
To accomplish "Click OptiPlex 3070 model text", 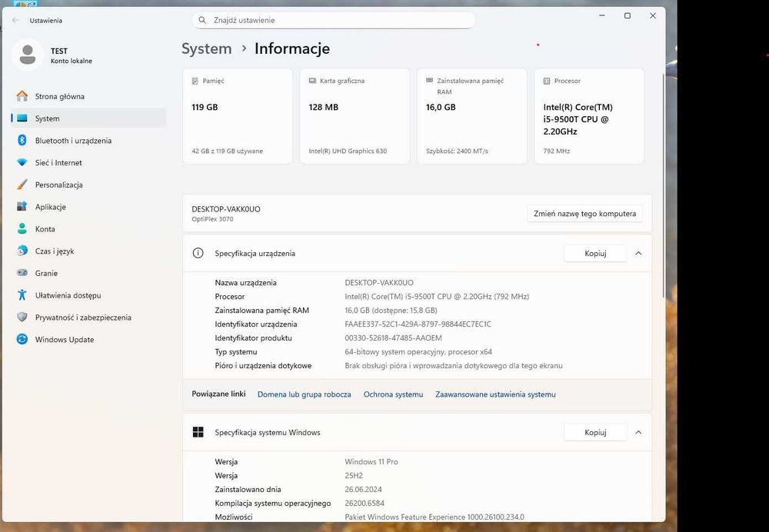I will [212, 219].
